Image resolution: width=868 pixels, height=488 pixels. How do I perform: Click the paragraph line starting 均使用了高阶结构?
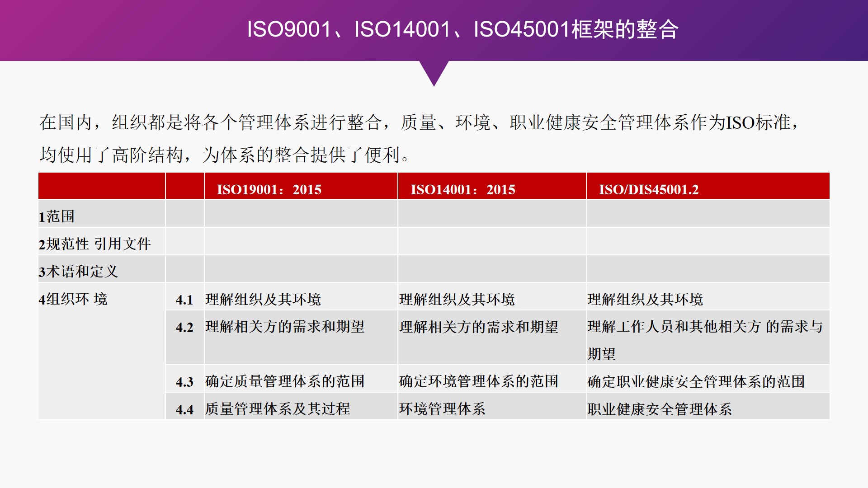tap(225, 155)
